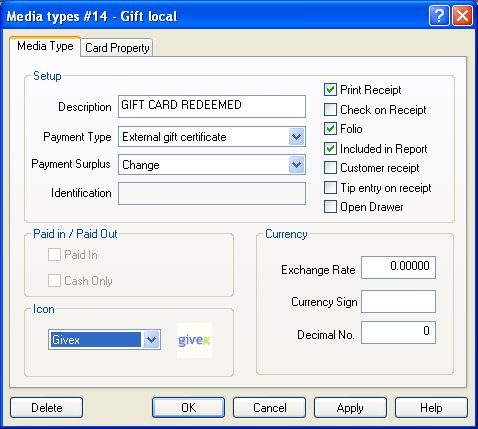Click the Delete button
This screenshot has width=478, height=429.
point(46,408)
